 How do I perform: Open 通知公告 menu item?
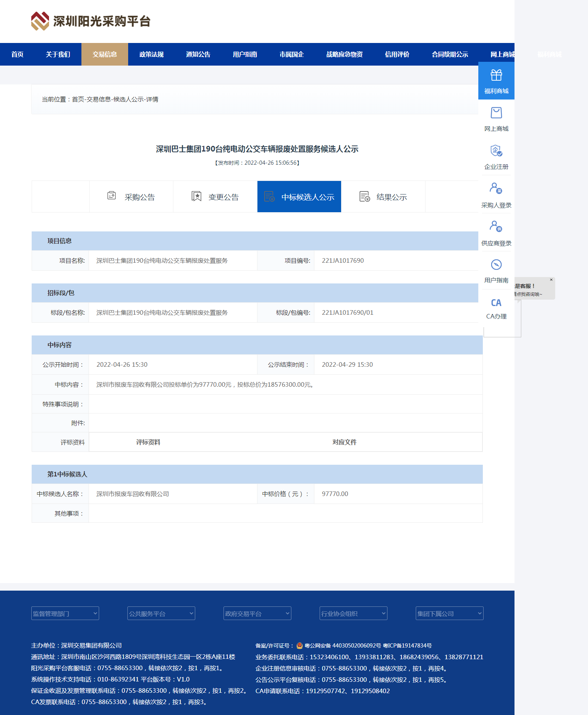(198, 54)
